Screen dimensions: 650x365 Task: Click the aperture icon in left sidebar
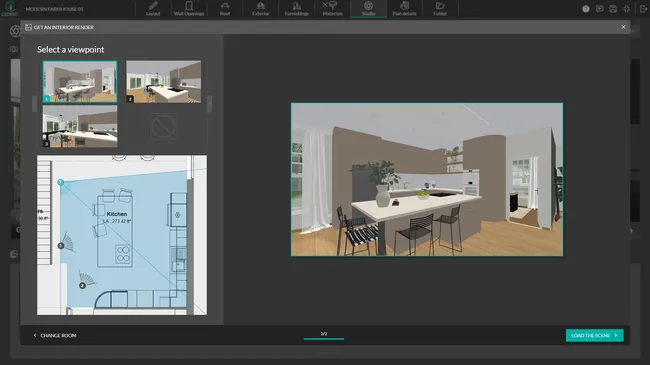pos(15,31)
